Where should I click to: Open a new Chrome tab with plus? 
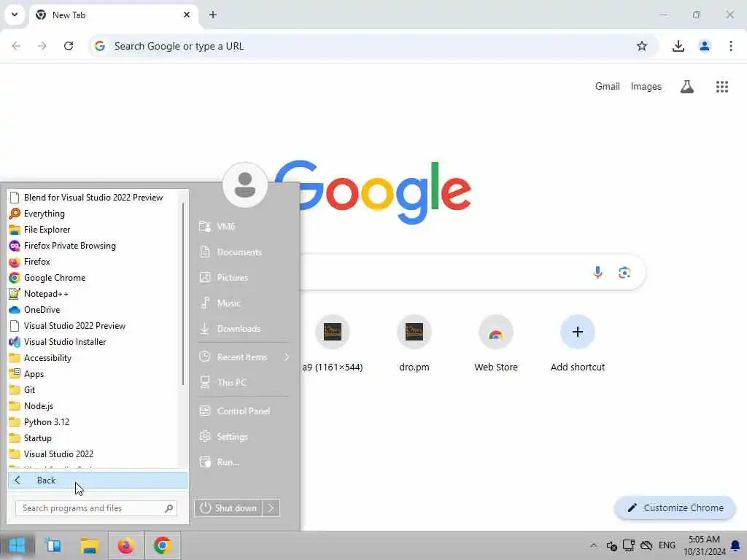[x=213, y=15]
